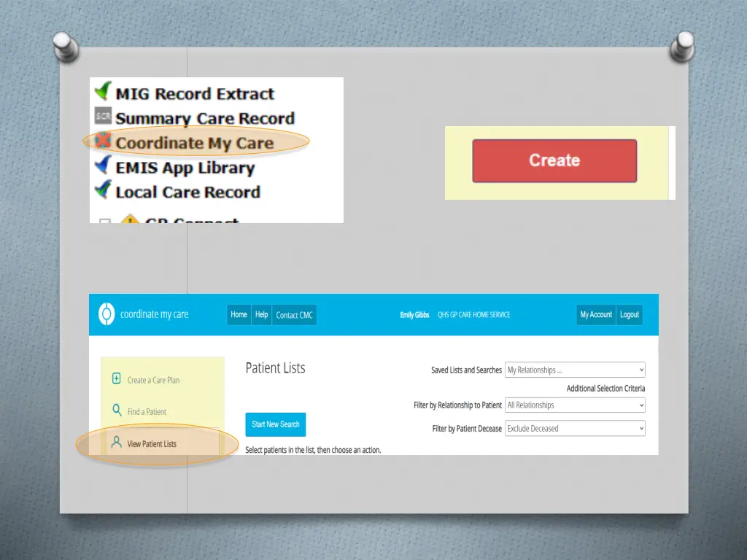Screen dimensions: 747x560
Task: Click Start New Search button
Action: tap(275, 424)
